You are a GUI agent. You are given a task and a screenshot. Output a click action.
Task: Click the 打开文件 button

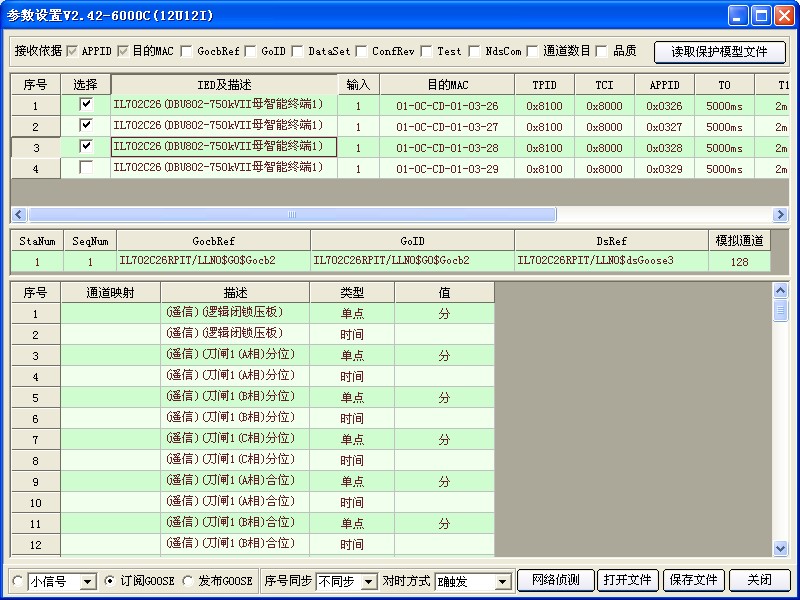627,580
